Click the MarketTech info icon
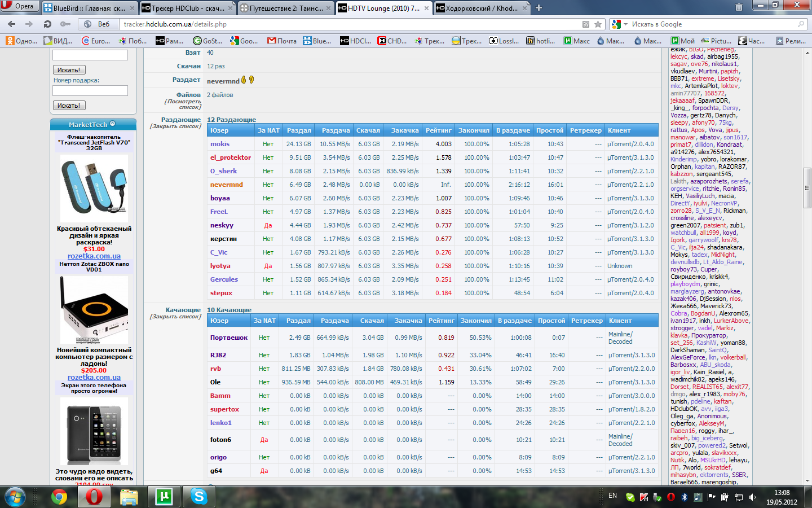The height and width of the screenshot is (508, 812). coord(112,124)
